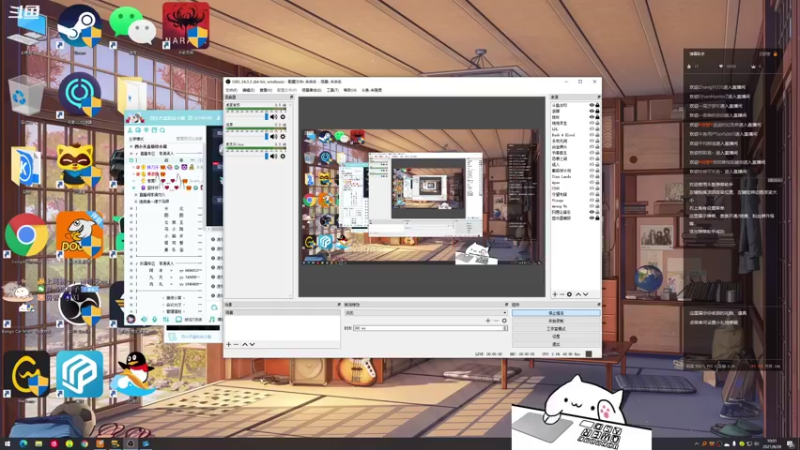Open 场景集合 (Scene Collection) menu
This screenshot has width=800, height=450.
point(312,90)
